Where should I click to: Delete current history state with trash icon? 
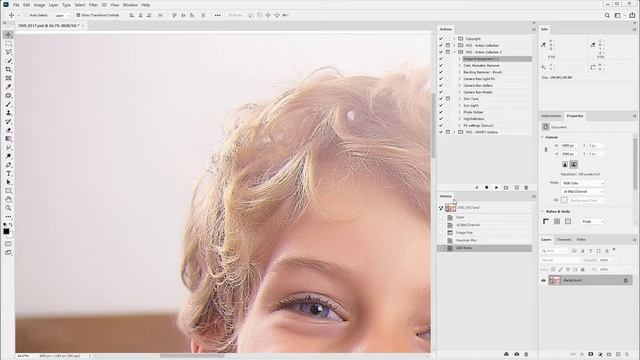coord(526,354)
